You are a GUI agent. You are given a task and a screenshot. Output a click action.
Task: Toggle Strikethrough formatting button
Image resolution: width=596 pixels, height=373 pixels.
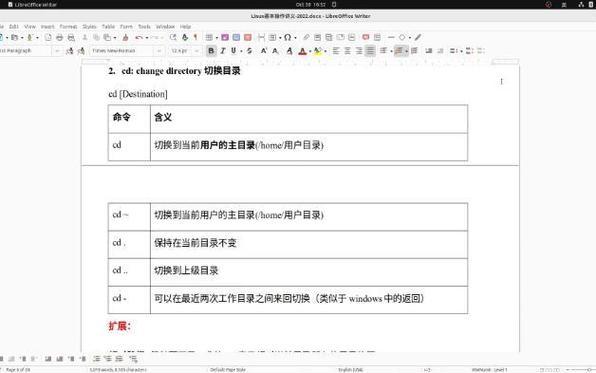[249, 51]
